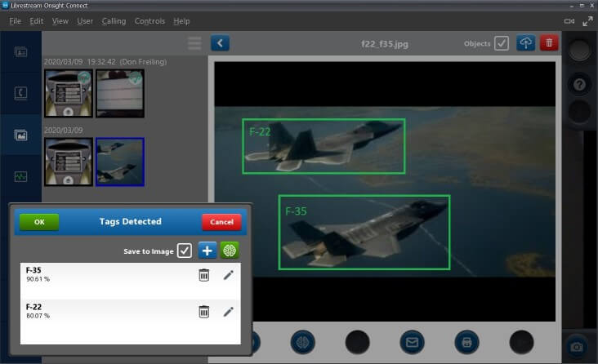Select the F-22 row in tags list

point(131,317)
